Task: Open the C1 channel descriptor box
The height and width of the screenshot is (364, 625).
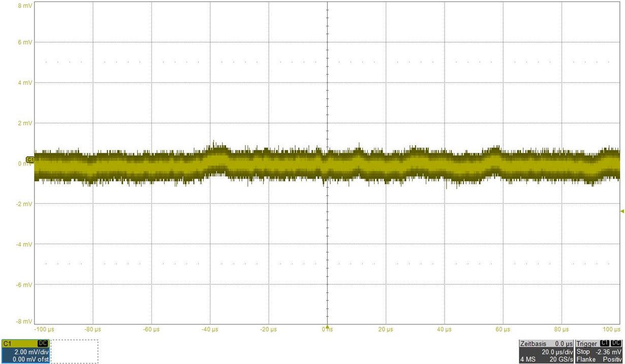Action: tap(25, 351)
